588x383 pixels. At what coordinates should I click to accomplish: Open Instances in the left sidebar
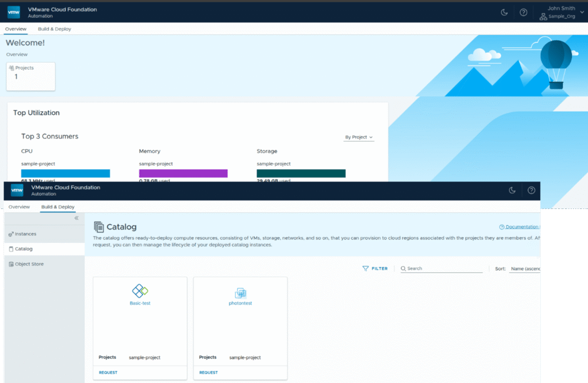(25, 234)
